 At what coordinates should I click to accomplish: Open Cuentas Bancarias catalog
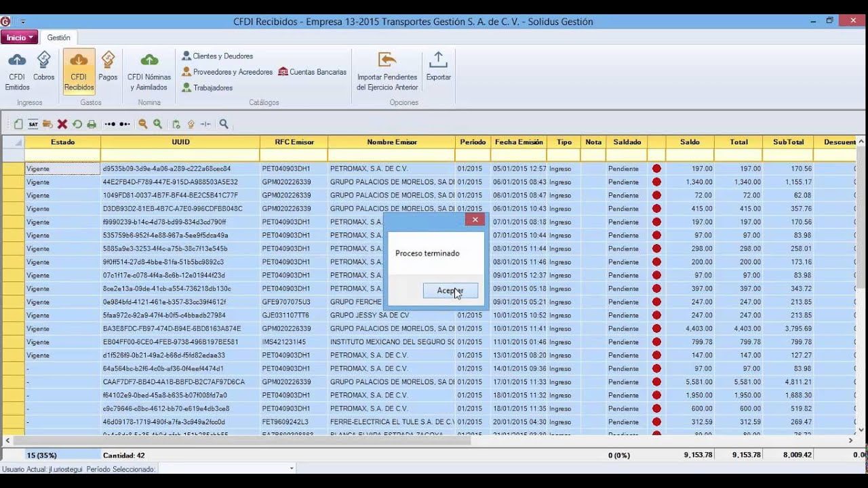(312, 72)
